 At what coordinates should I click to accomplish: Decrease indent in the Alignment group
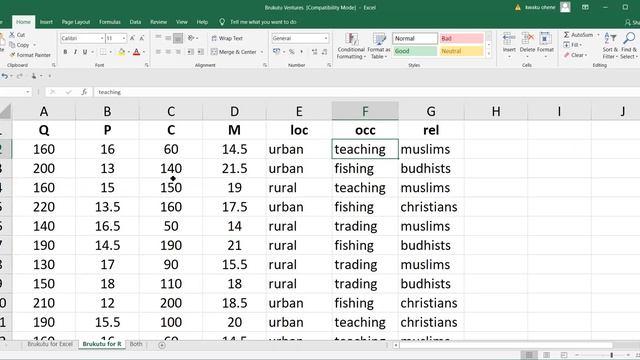pos(191,52)
